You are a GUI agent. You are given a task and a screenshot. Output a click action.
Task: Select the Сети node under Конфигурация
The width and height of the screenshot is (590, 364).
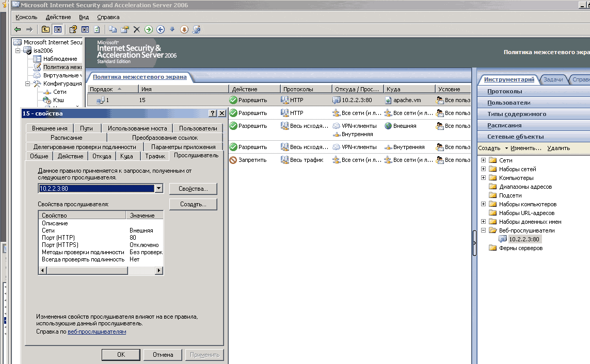(x=59, y=92)
